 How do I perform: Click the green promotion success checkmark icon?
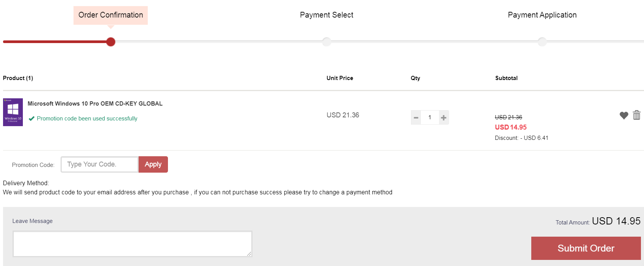click(32, 119)
